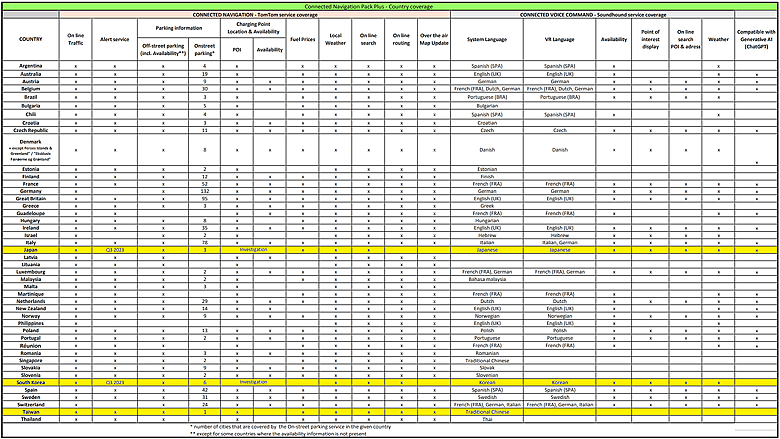
Task: Click the Australia country cell
Action: click(31, 74)
